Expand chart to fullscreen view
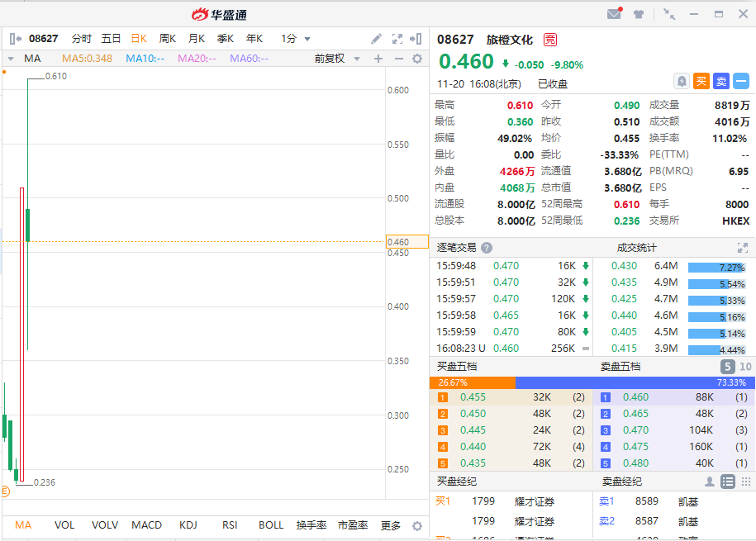The height and width of the screenshot is (541, 756). (x=397, y=39)
